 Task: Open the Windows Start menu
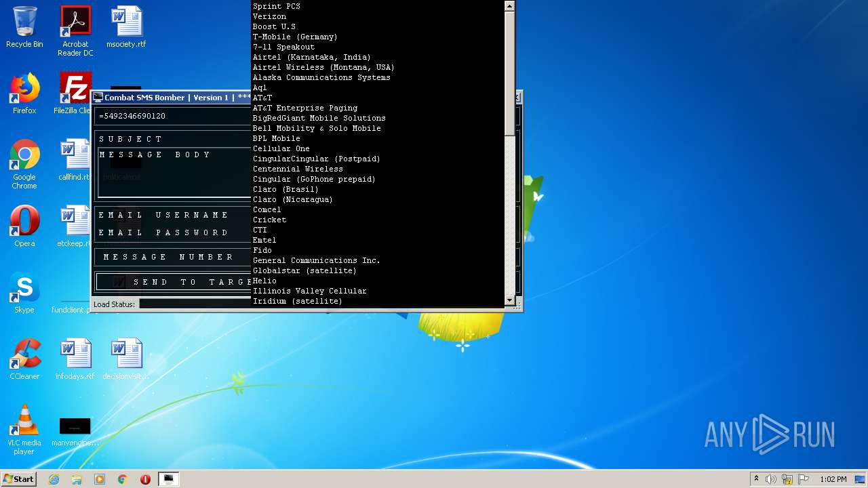point(19,479)
